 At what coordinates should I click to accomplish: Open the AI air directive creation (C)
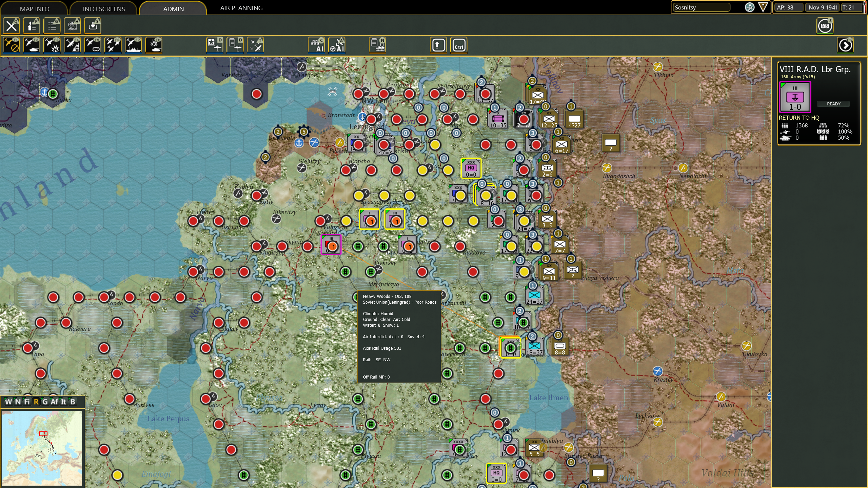316,45
